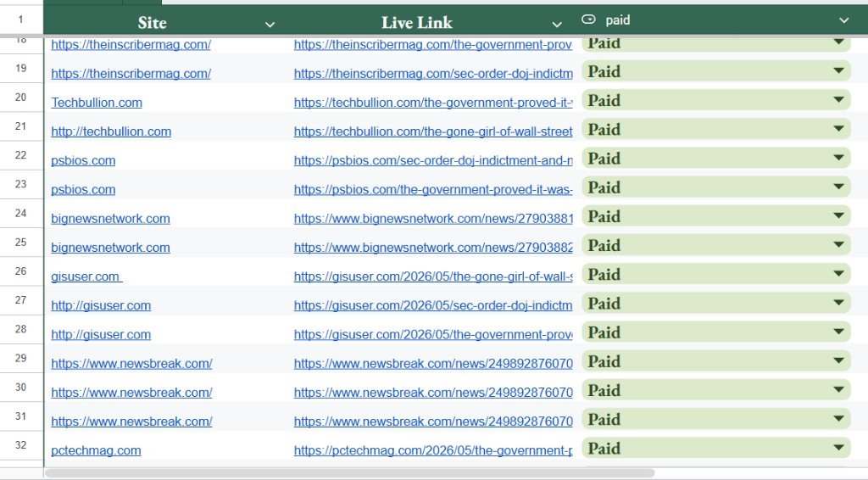Open the Site column filter dropdown
868x480 pixels.
[x=270, y=25]
